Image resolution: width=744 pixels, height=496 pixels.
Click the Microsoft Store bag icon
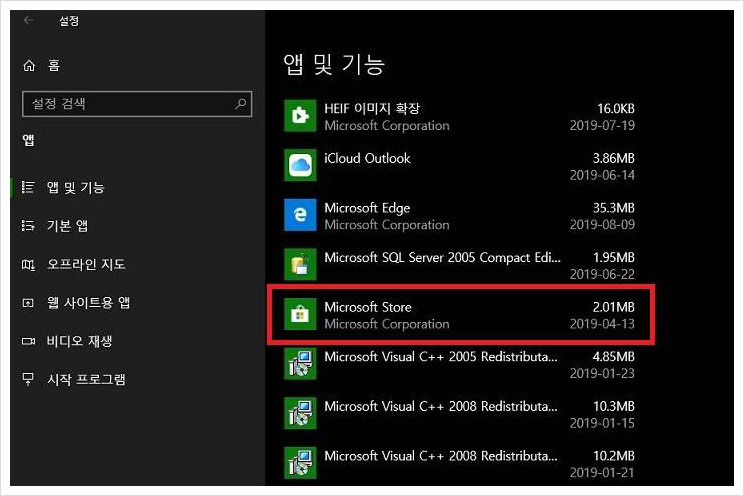click(300, 314)
